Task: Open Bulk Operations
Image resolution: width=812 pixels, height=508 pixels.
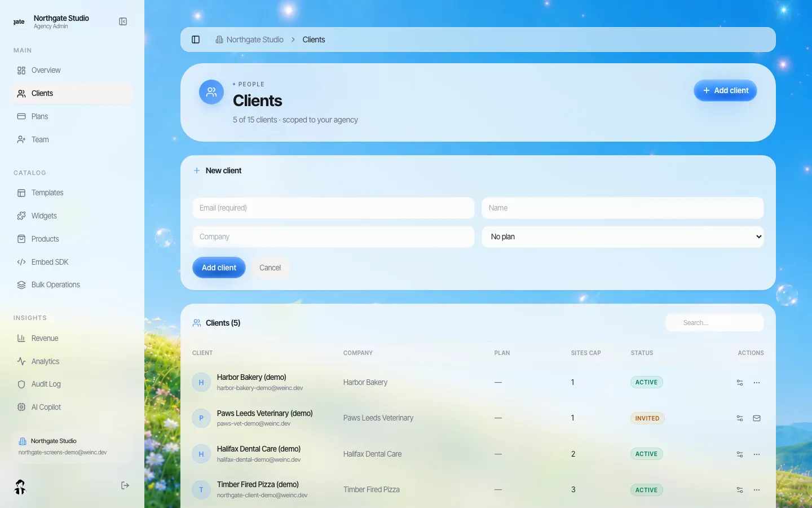Action: click(x=72, y=285)
